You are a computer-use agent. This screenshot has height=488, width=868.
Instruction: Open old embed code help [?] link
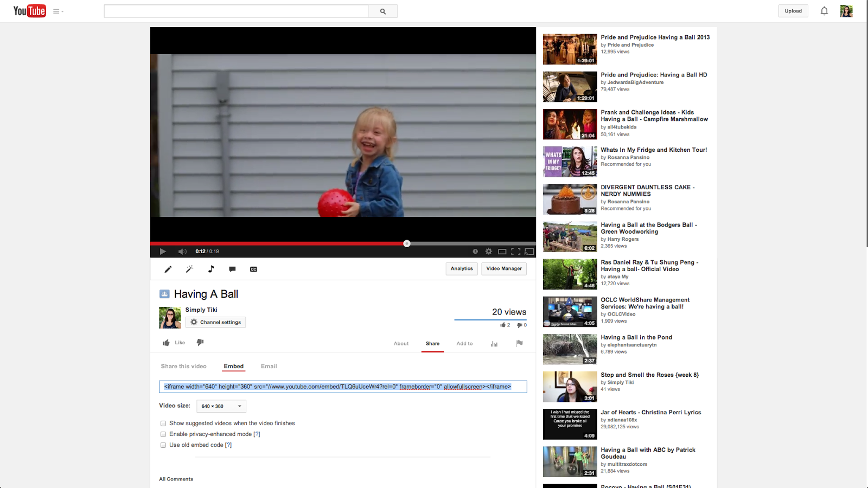click(228, 445)
